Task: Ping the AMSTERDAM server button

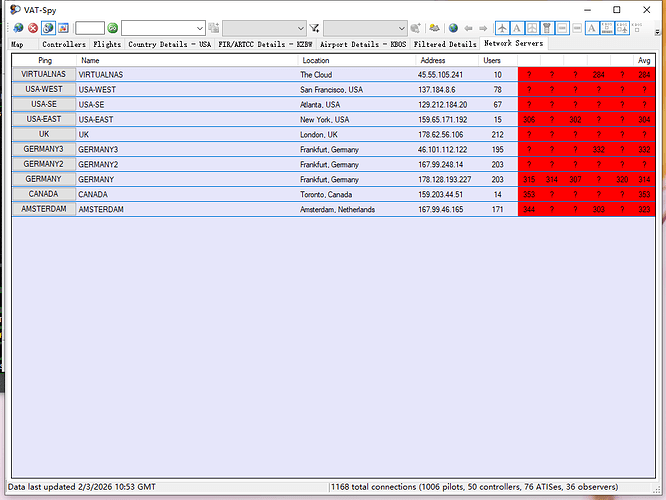Action: pyautogui.click(x=43, y=210)
